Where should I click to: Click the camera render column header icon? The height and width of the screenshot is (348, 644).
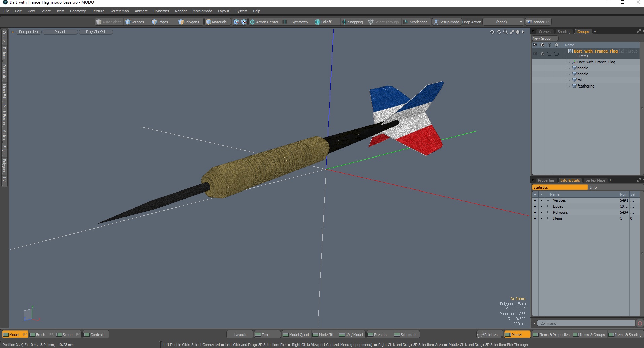tap(542, 45)
